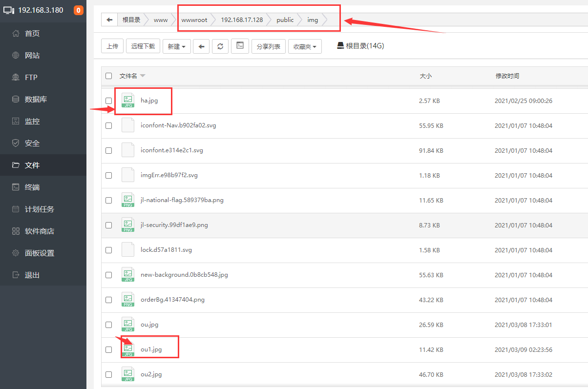588x389 pixels.
Task: Check the box for jl-national-flag.589379ba.png
Action: pos(108,200)
